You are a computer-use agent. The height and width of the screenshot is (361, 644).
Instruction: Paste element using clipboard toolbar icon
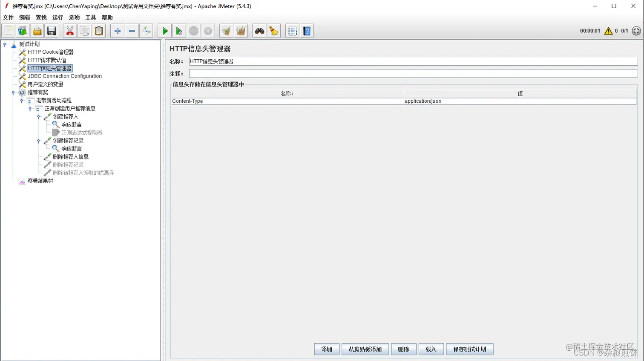pyautogui.click(x=99, y=31)
